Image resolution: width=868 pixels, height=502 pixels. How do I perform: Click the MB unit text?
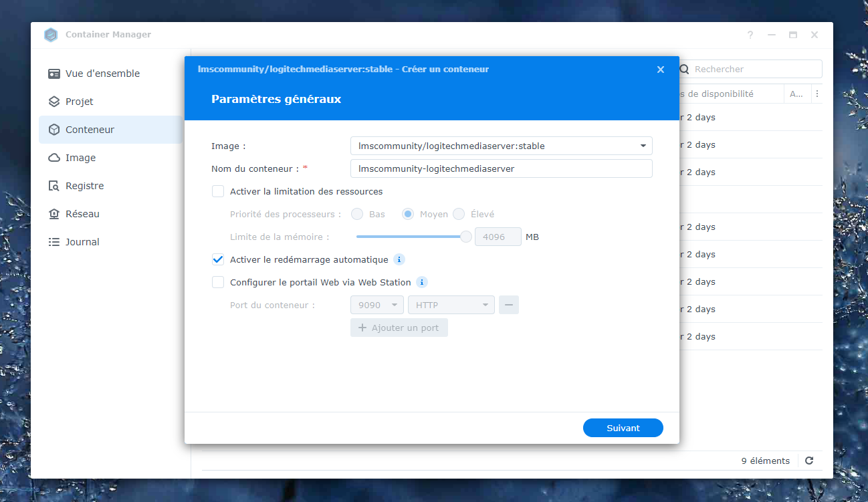coord(532,237)
